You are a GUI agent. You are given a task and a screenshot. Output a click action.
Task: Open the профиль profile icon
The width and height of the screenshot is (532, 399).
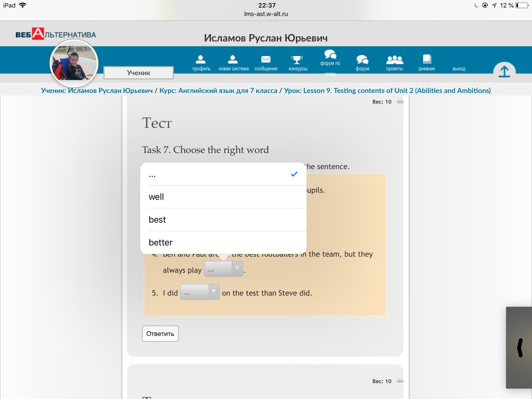tap(201, 59)
